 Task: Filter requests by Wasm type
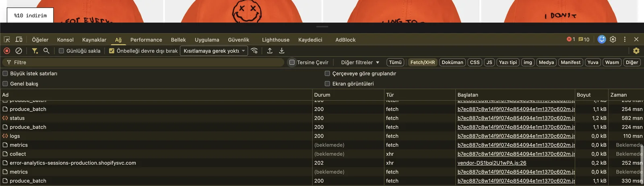point(612,62)
